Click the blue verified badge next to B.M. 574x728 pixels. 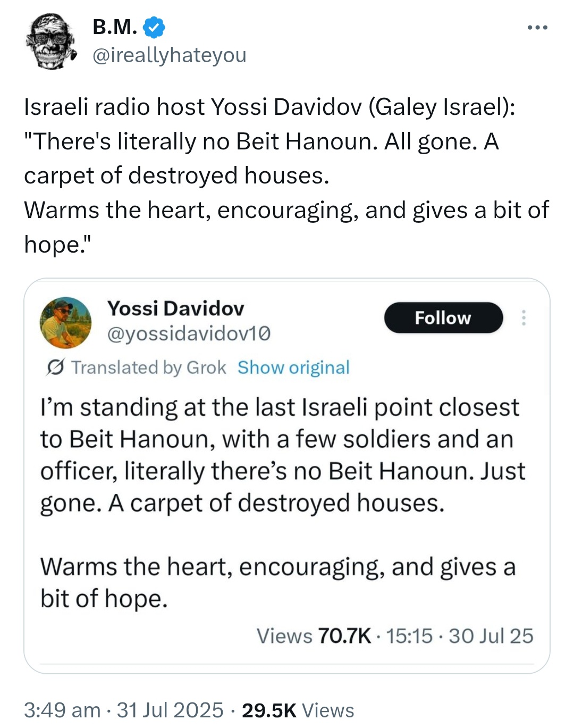pos(154,27)
